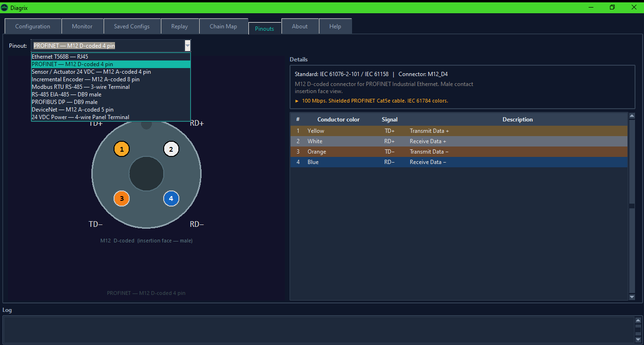644x345 pixels.
Task: Go to the Replay tab
Action: pyautogui.click(x=180, y=26)
